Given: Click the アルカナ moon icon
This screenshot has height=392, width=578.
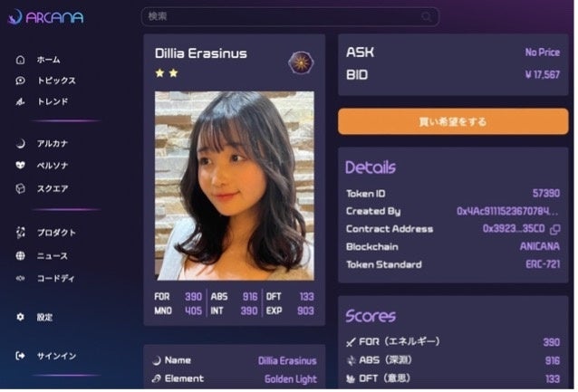Looking at the screenshot, I should point(21,144).
